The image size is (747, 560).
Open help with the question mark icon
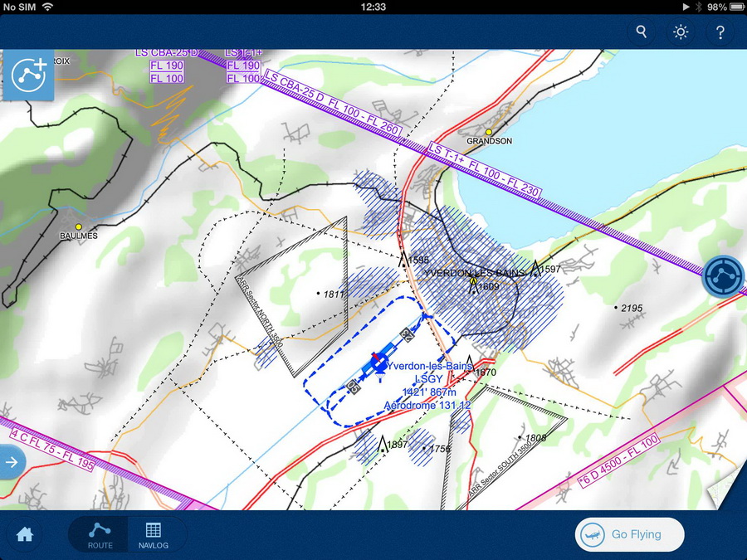point(720,32)
